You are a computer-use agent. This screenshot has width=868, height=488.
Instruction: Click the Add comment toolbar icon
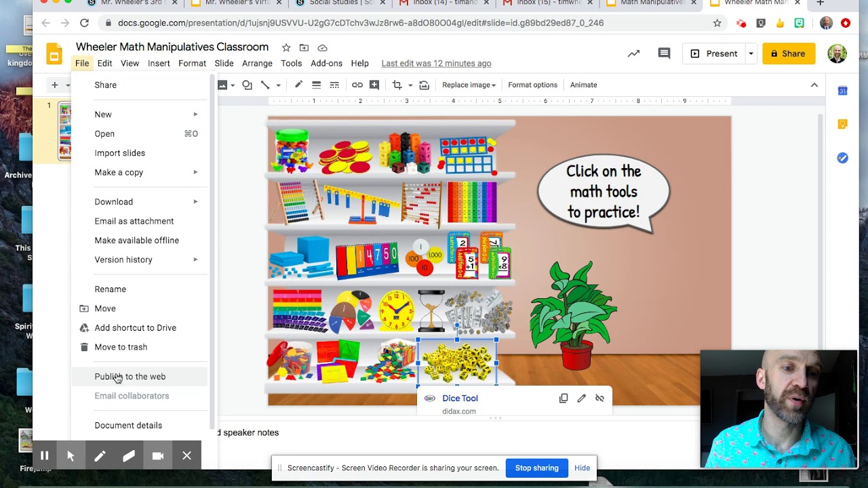[x=374, y=85]
